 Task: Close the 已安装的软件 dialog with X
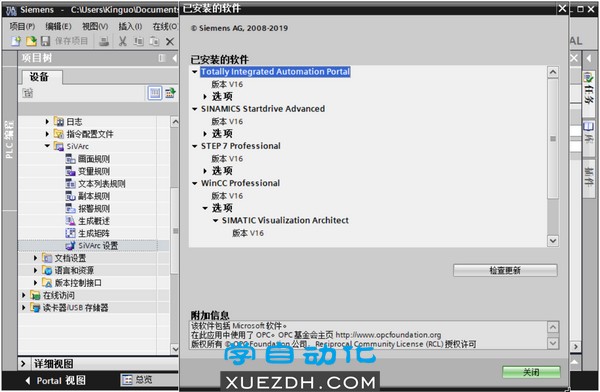pos(562,8)
